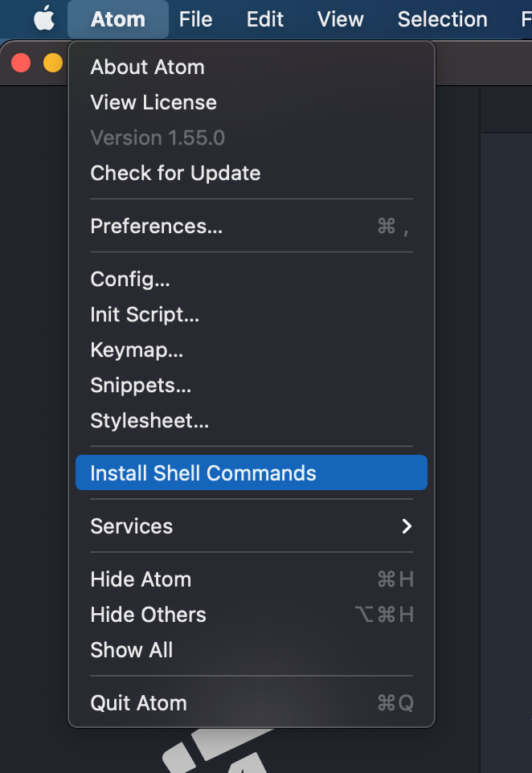Viewport: 532px width, 773px height.
Task: Open the Selection menu
Action: 442,19
